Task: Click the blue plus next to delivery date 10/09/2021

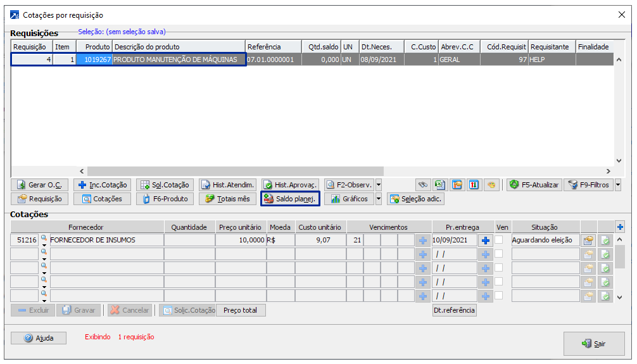Action: point(486,241)
